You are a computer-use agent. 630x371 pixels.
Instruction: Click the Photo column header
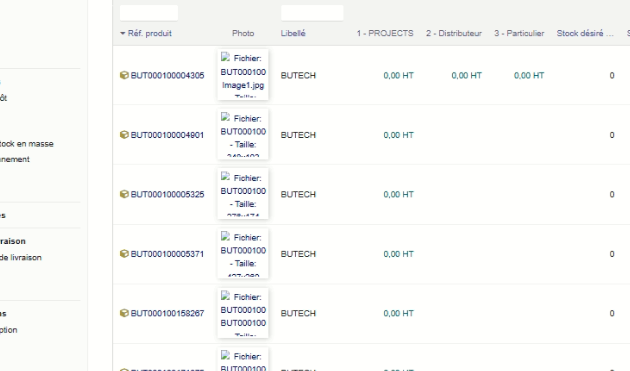point(243,33)
